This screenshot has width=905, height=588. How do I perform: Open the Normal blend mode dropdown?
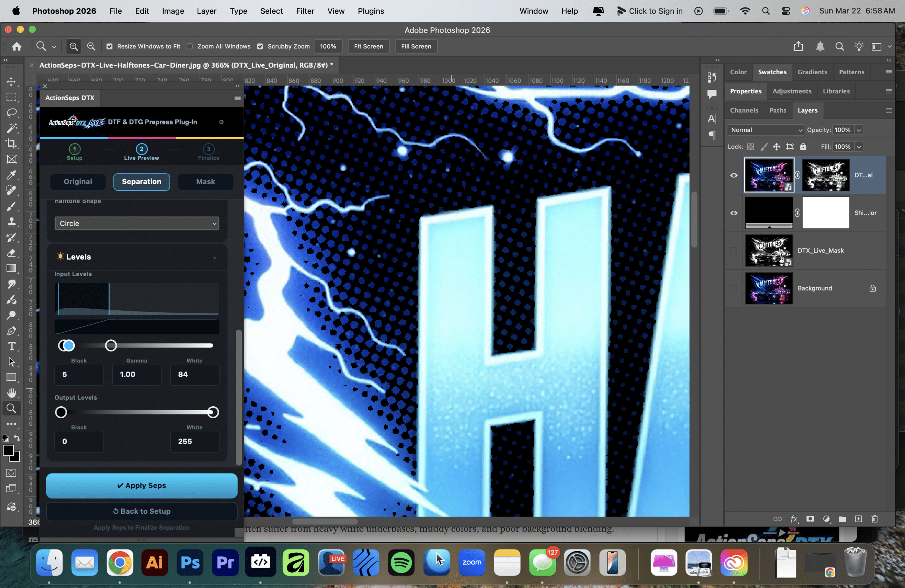click(766, 130)
